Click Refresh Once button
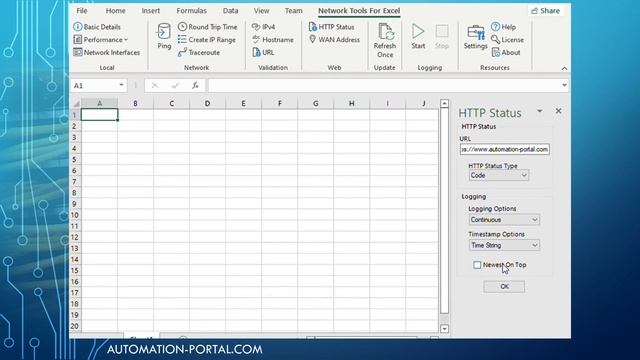This screenshot has height=360, width=640. point(385,40)
